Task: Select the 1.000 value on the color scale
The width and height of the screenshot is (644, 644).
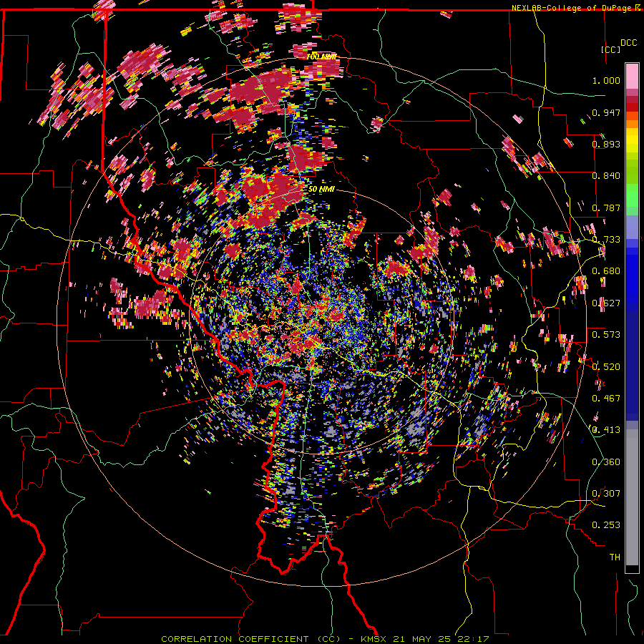Action: point(606,80)
